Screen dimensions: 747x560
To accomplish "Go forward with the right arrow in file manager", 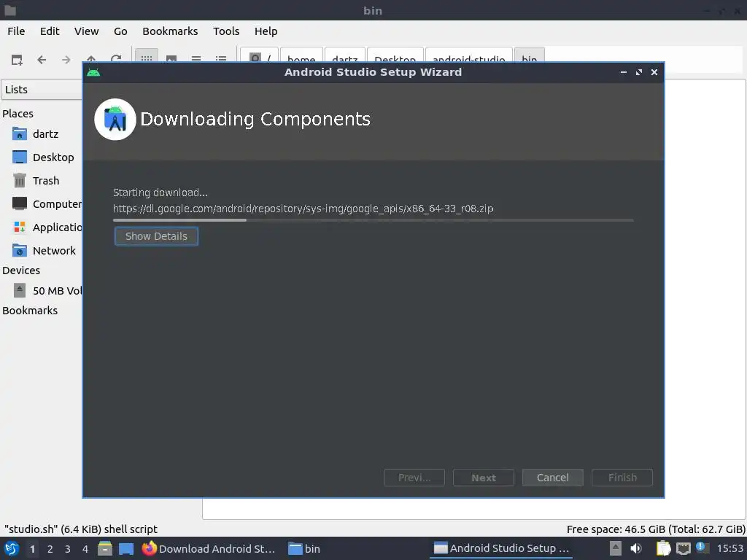I will coord(66,60).
